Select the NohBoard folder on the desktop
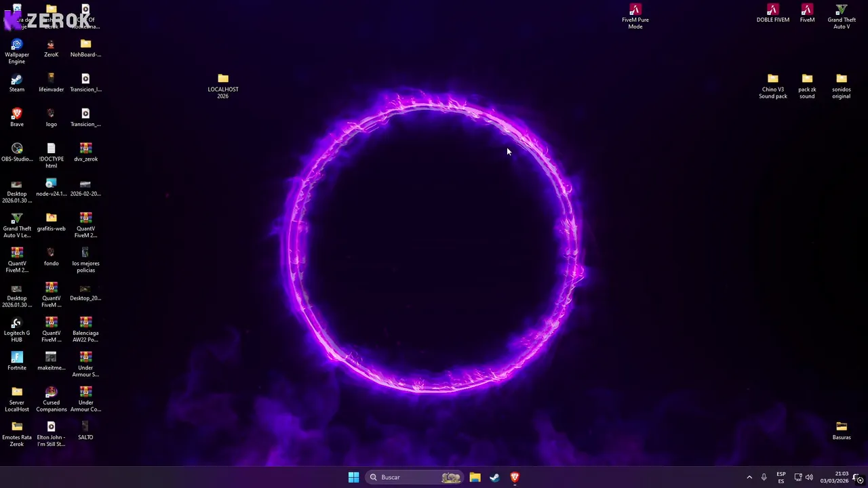Viewport: 868px width, 488px height. pyautogui.click(x=85, y=48)
